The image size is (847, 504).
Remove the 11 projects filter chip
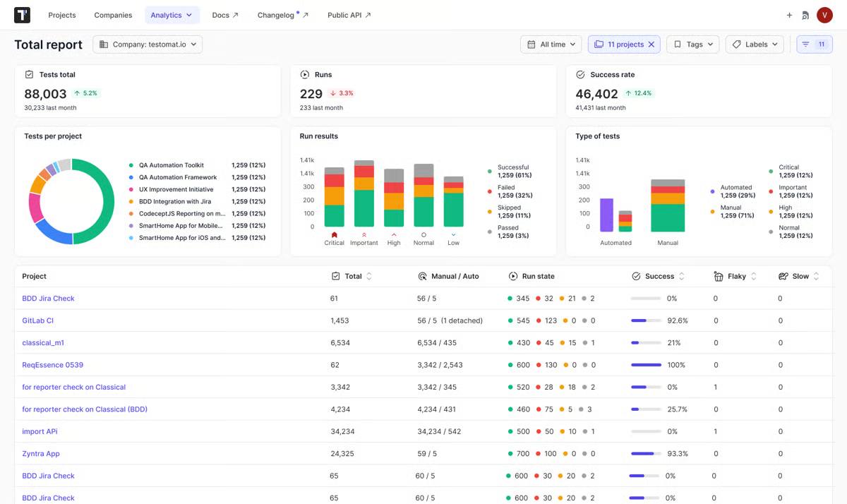pyautogui.click(x=653, y=44)
